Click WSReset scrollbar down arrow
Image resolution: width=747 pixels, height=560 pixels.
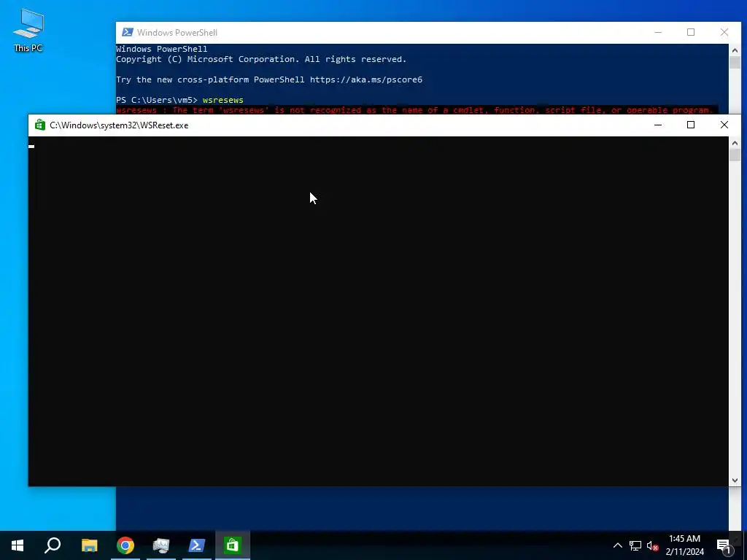click(735, 481)
